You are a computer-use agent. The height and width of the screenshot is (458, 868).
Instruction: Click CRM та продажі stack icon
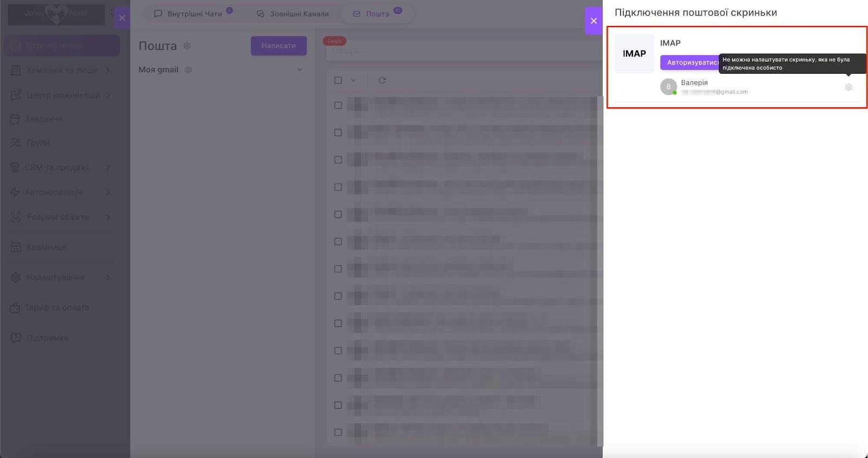15,167
